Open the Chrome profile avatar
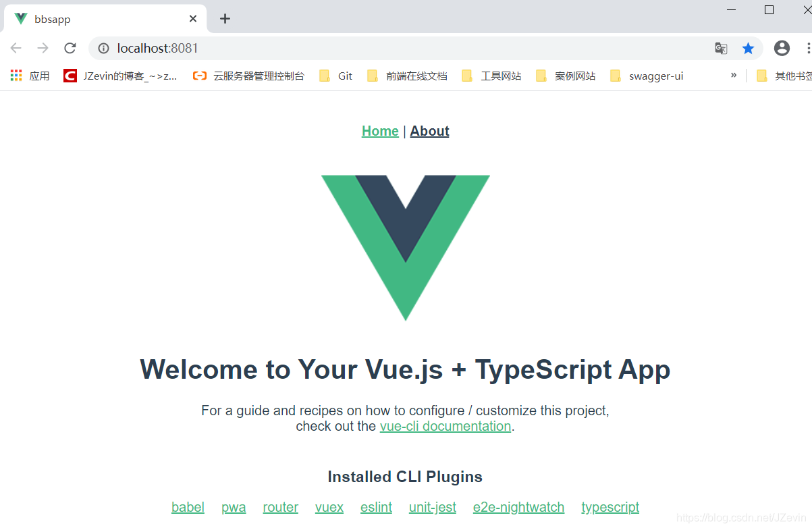 782,48
